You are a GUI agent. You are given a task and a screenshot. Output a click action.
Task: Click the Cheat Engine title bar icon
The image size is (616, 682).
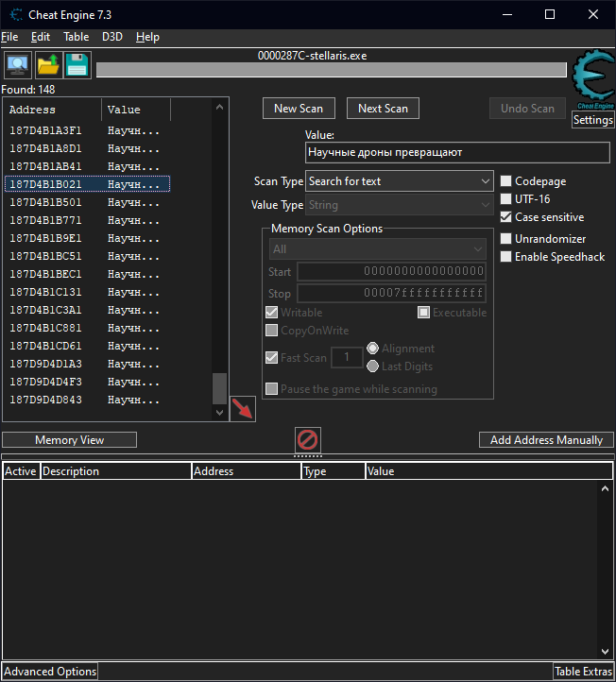[x=16, y=15]
